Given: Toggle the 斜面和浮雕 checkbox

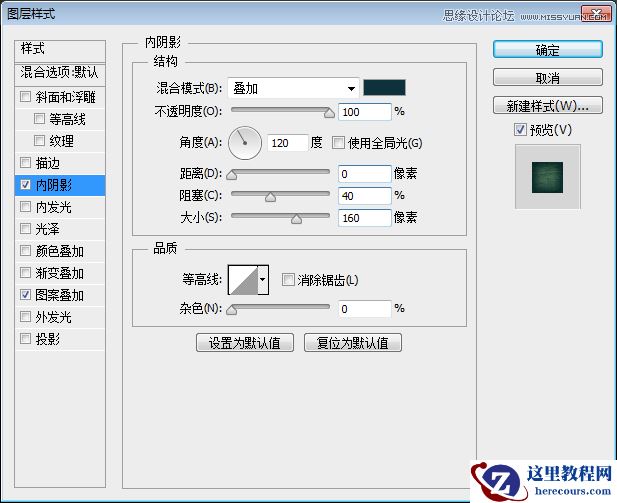Looking at the screenshot, I should tap(25, 96).
